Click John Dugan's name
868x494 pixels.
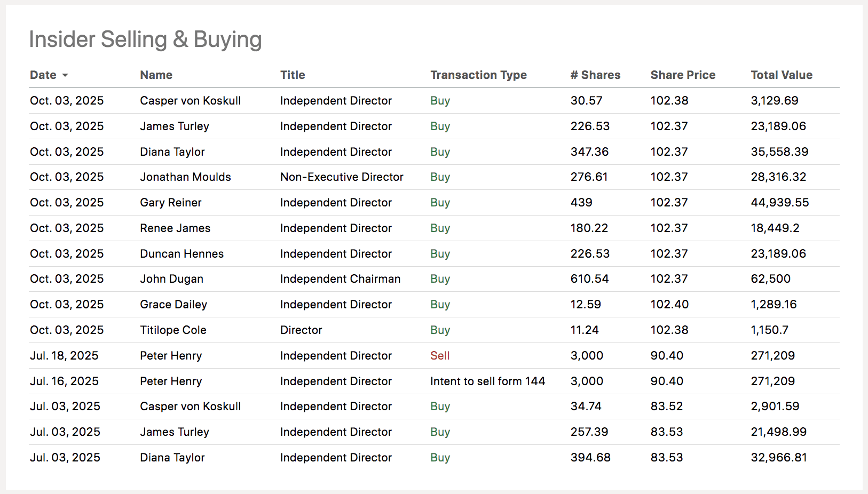click(171, 279)
